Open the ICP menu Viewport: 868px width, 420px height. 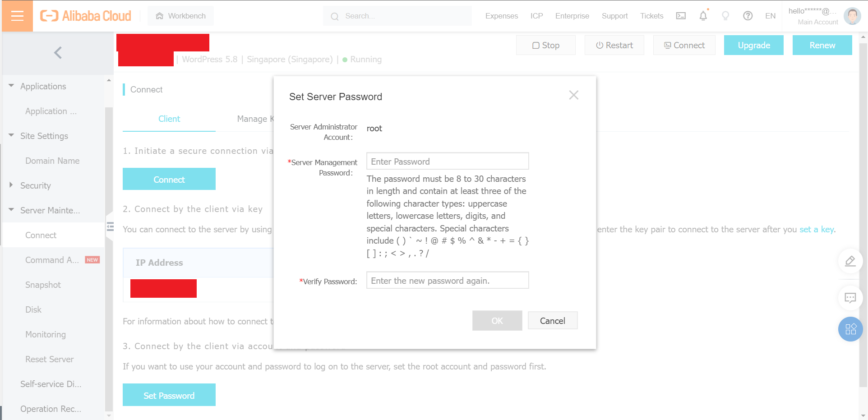536,16
